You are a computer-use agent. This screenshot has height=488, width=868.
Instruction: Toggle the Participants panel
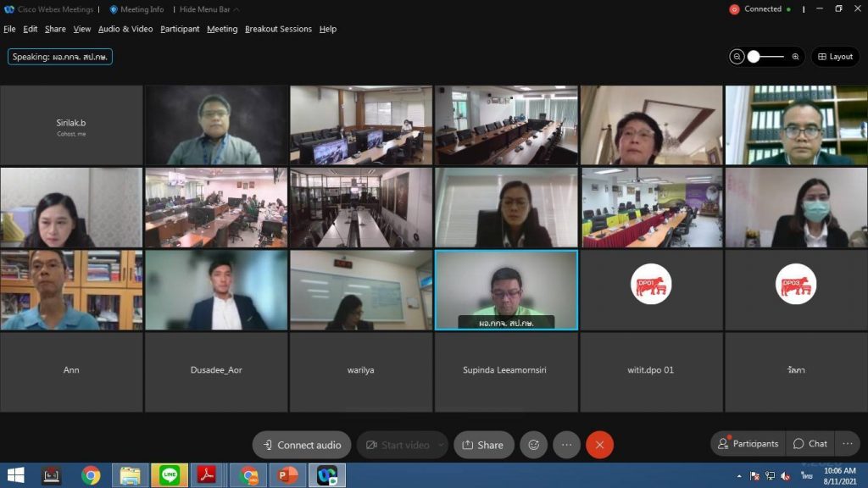(x=748, y=444)
